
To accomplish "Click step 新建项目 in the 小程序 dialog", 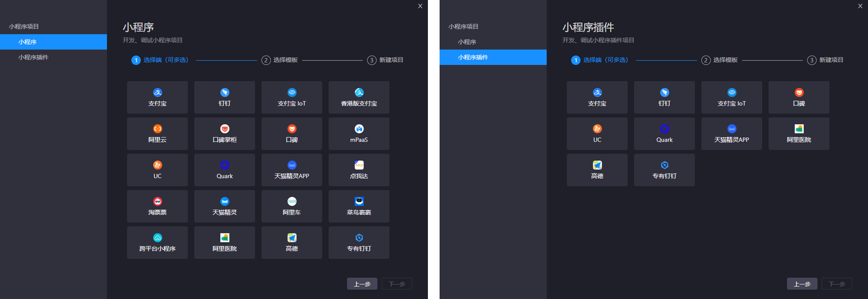I will (385, 60).
